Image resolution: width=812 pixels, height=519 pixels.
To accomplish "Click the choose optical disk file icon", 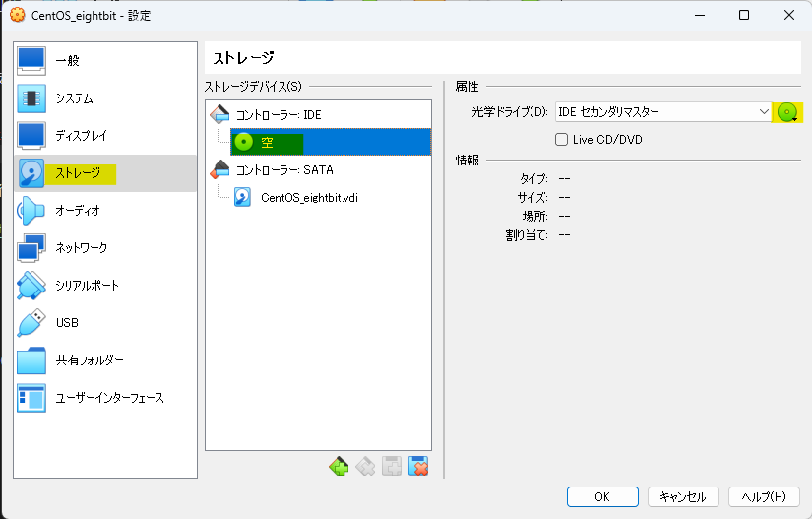I will 787,112.
